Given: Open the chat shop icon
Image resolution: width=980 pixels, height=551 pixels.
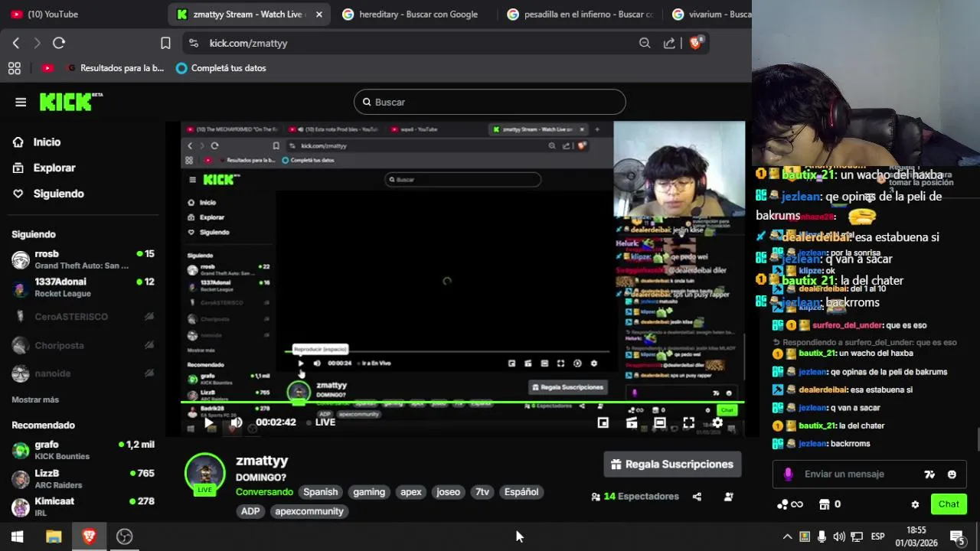Looking at the screenshot, I should tap(825, 504).
